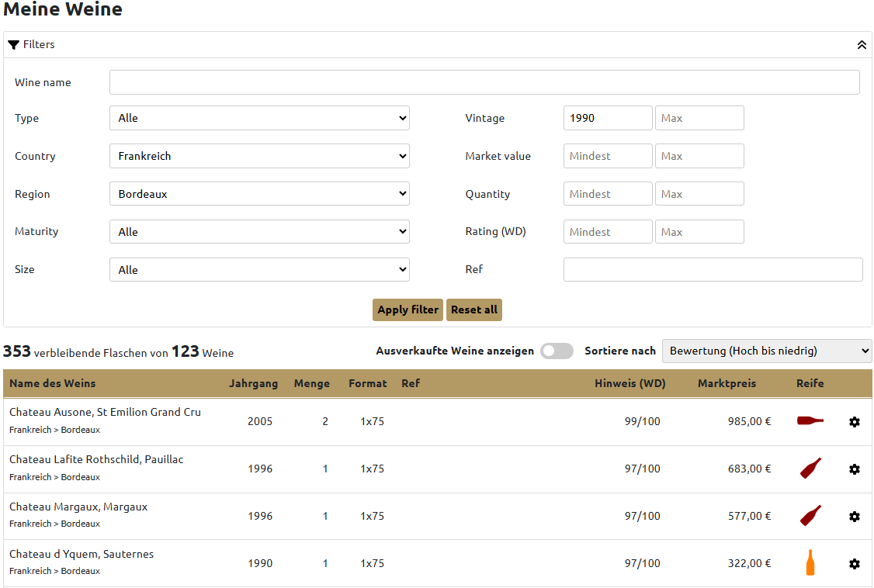Click maturity bottle icon for Chateau Ausone

(810, 420)
